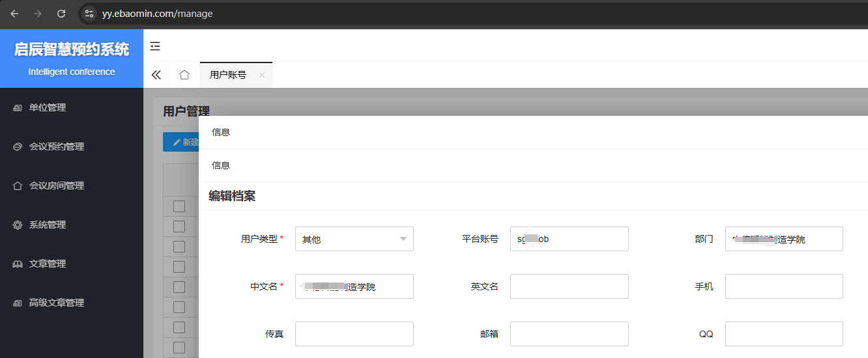The image size is (868, 358).
Task: Tick the third row checkbox in table
Action: [x=179, y=247]
